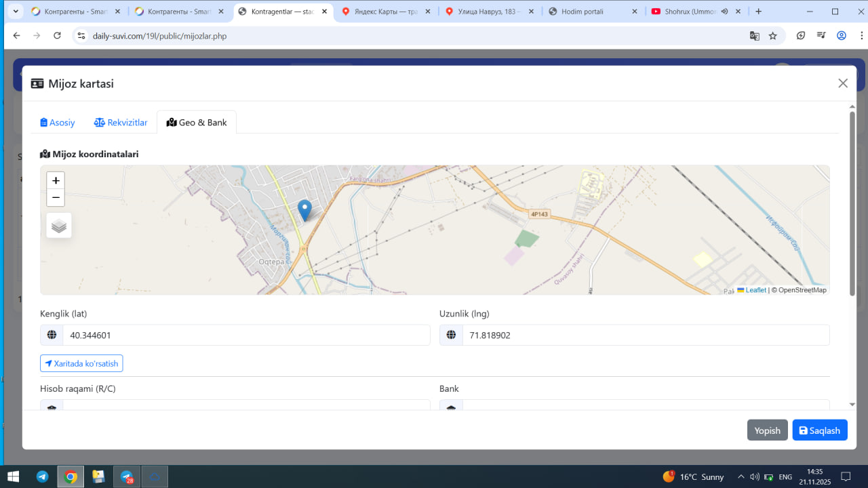Switch to the Hodim portali browser tab
Viewport: 868px width, 488px height.
(x=594, y=12)
